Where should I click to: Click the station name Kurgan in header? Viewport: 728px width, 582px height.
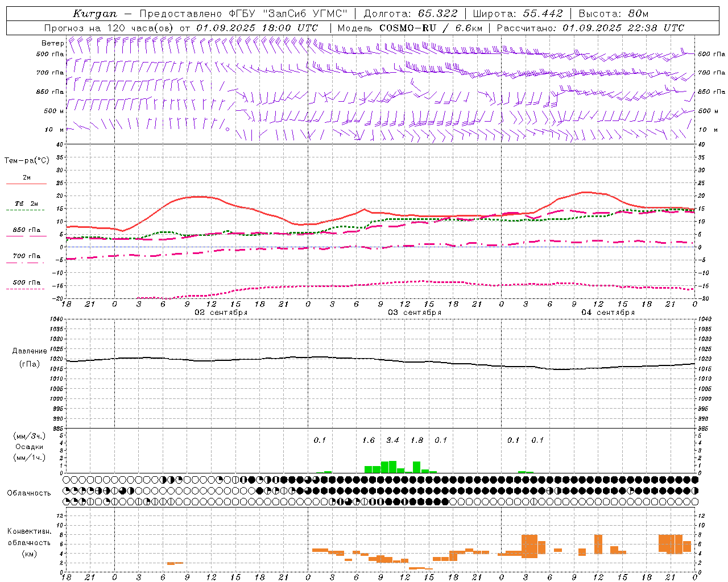pos(94,14)
